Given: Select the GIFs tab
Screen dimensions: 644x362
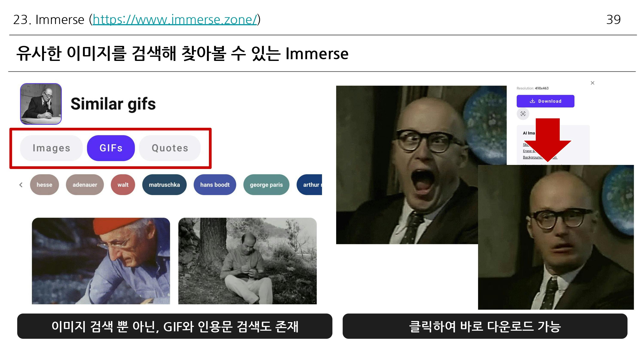Looking at the screenshot, I should click(111, 148).
